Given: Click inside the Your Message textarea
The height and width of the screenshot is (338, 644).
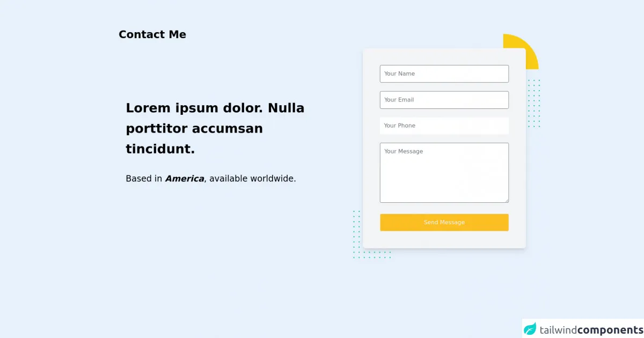Looking at the screenshot, I should (x=444, y=172).
